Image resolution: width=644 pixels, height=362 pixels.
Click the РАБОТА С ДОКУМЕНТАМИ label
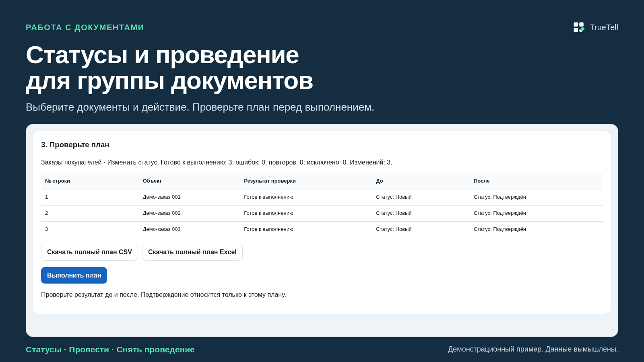tap(85, 27)
